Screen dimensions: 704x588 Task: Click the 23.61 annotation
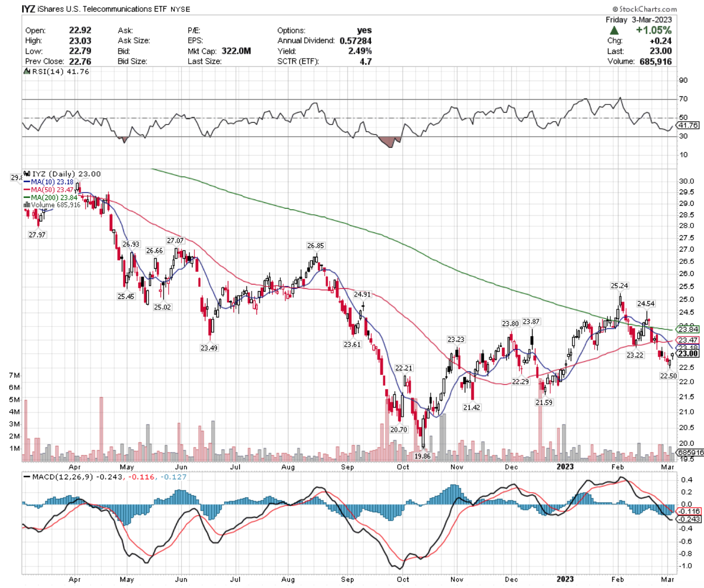tap(352, 344)
